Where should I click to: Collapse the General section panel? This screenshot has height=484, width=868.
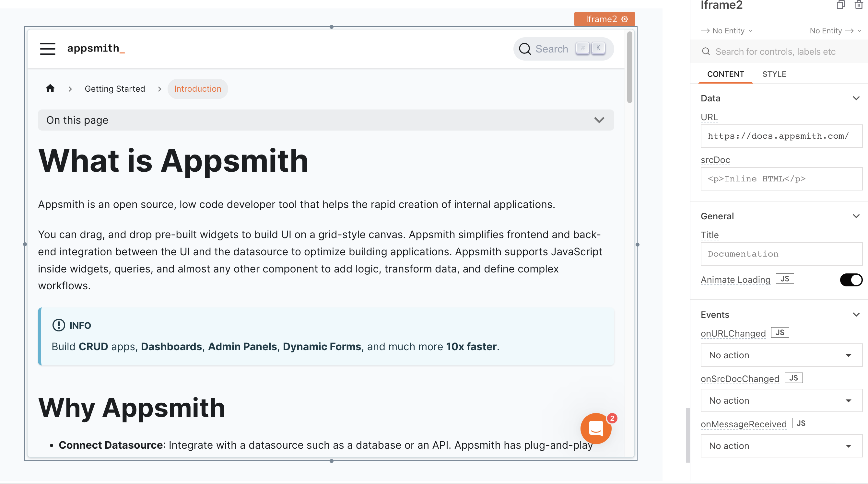pos(857,216)
